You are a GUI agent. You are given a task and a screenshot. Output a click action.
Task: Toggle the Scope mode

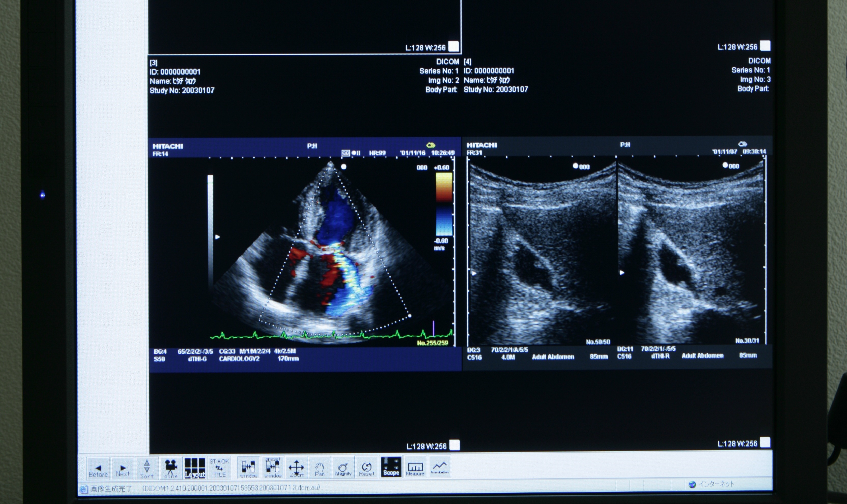pyautogui.click(x=391, y=467)
